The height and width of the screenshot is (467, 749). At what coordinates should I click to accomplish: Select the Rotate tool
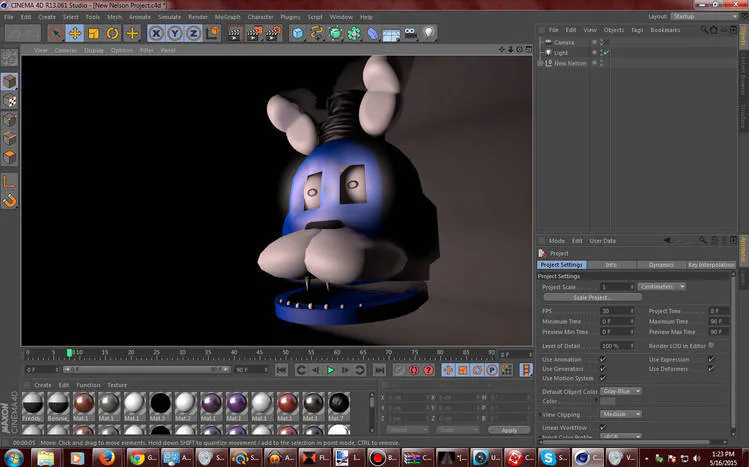[113, 33]
